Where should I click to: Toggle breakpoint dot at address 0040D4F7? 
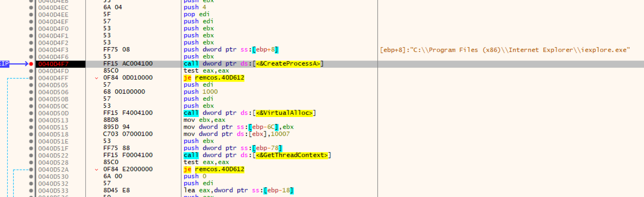click(x=31, y=64)
